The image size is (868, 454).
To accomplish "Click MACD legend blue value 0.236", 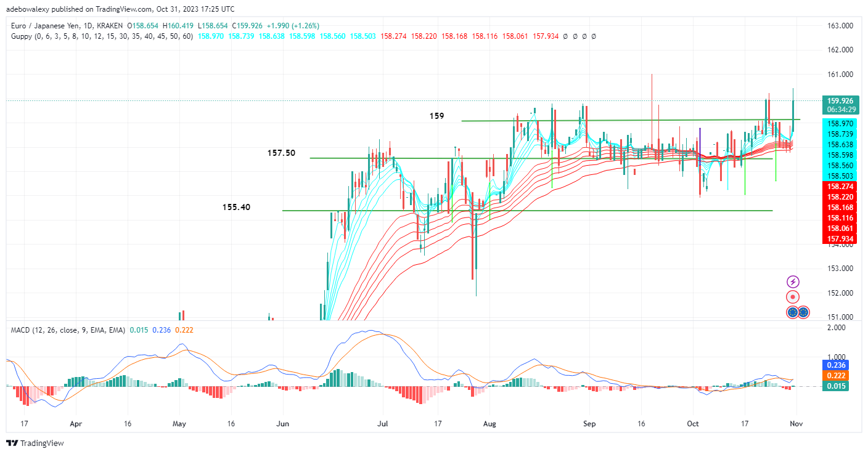I will point(162,330).
